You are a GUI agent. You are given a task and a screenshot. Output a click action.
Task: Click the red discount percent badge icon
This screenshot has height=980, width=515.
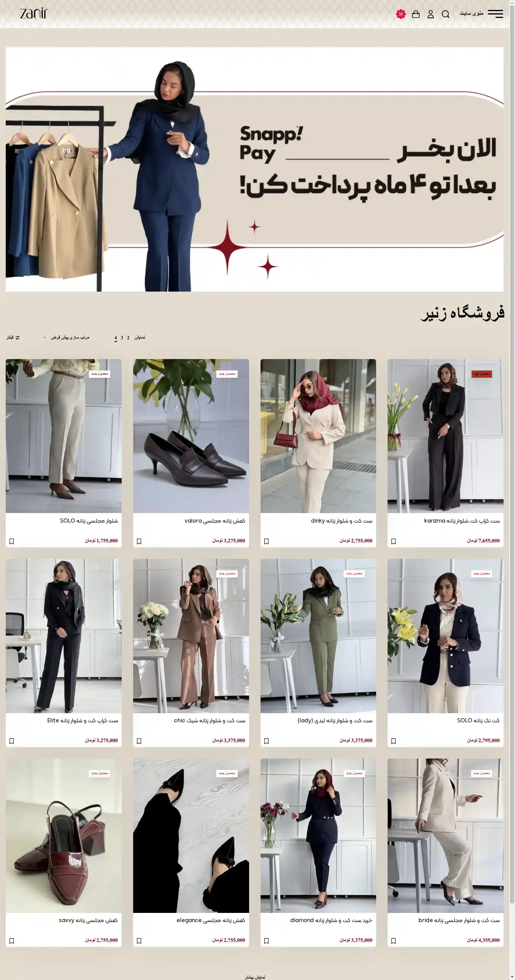pyautogui.click(x=401, y=14)
